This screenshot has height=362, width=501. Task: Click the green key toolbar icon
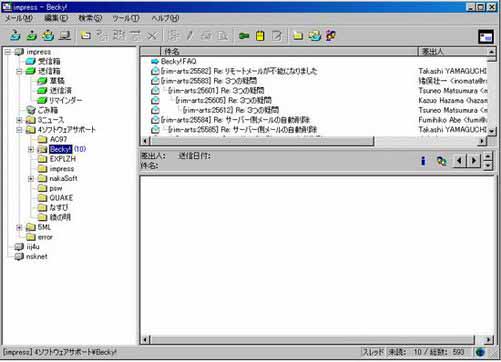[244, 35]
